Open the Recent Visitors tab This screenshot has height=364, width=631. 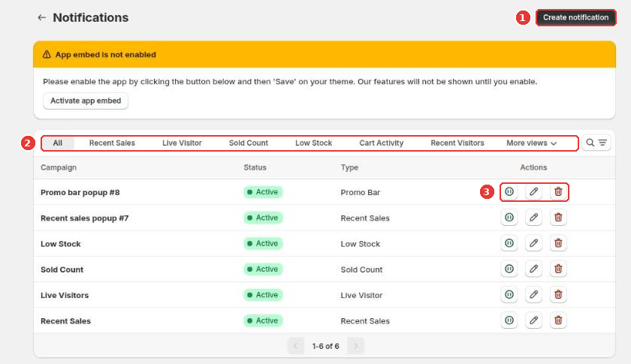[x=457, y=143]
